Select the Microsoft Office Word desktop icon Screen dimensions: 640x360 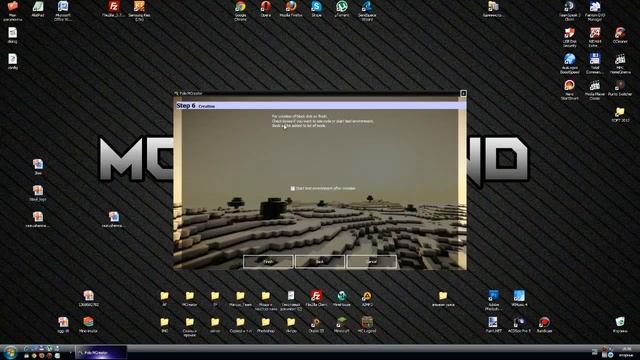pos(63,10)
